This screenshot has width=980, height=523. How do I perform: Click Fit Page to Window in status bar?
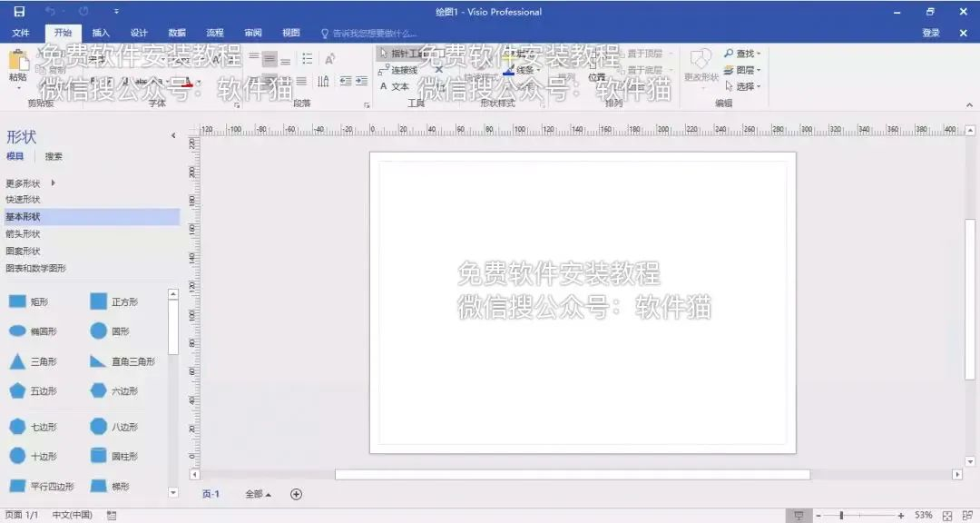tap(946, 516)
